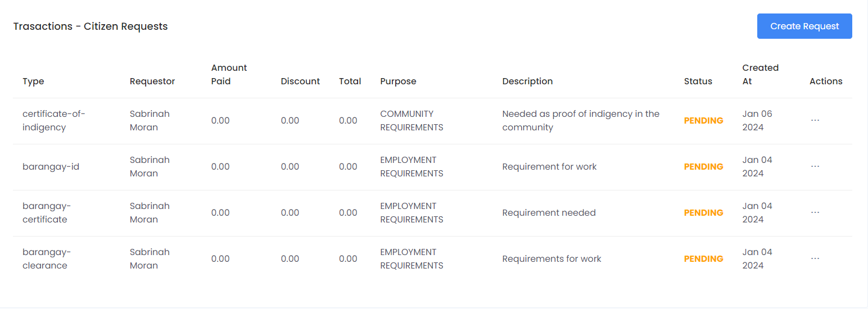Screen dimensions: 868x309
Task: Click the certificate-of-indigency type cell
Action: point(53,121)
